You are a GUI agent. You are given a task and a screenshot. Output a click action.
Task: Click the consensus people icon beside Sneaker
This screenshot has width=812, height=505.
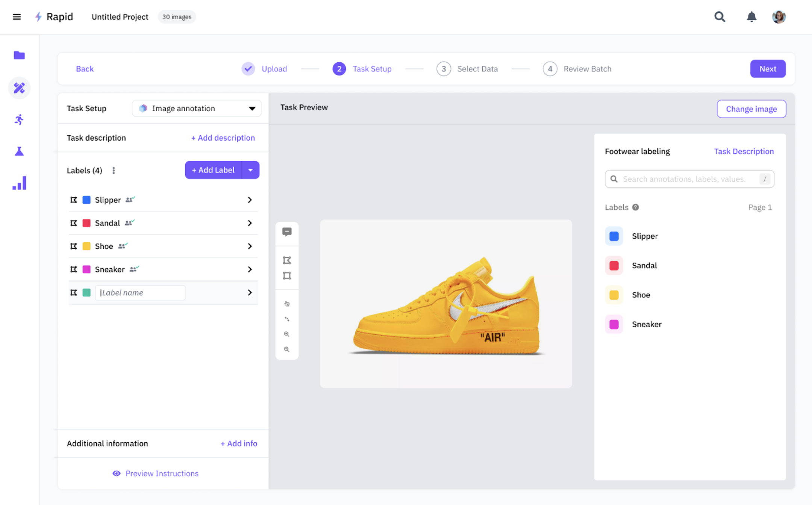tap(134, 269)
